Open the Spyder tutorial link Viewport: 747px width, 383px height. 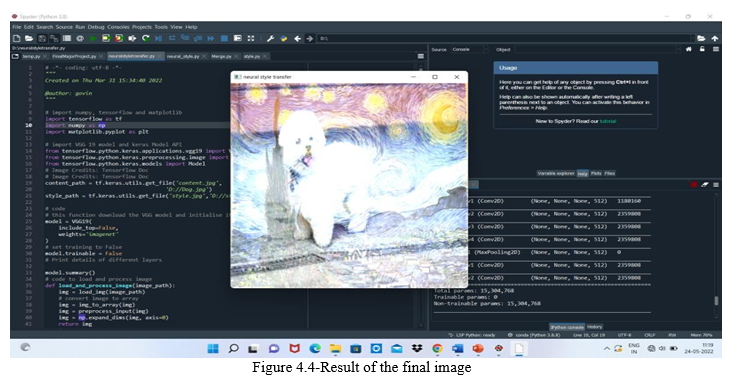tap(608, 121)
